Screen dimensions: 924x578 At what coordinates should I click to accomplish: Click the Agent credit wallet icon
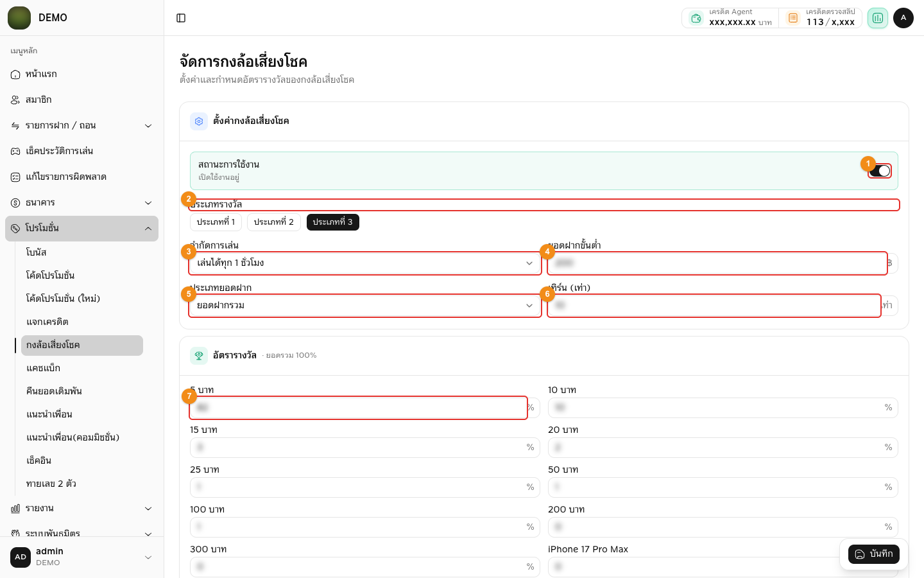pos(696,18)
